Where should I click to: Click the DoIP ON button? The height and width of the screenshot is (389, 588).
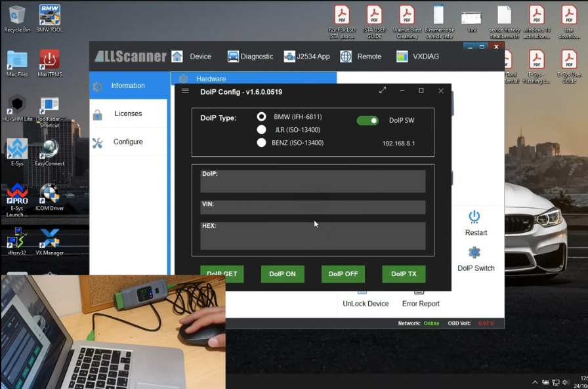282,274
